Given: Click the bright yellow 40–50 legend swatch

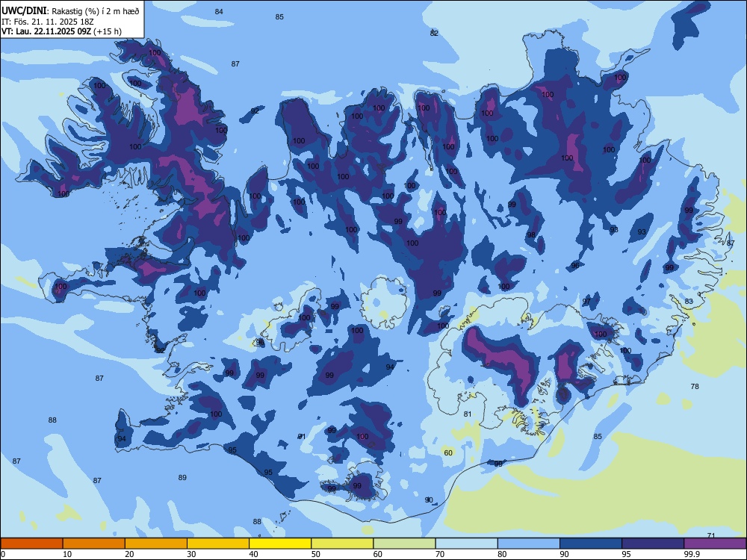Looking at the screenshot, I should coord(280,544).
